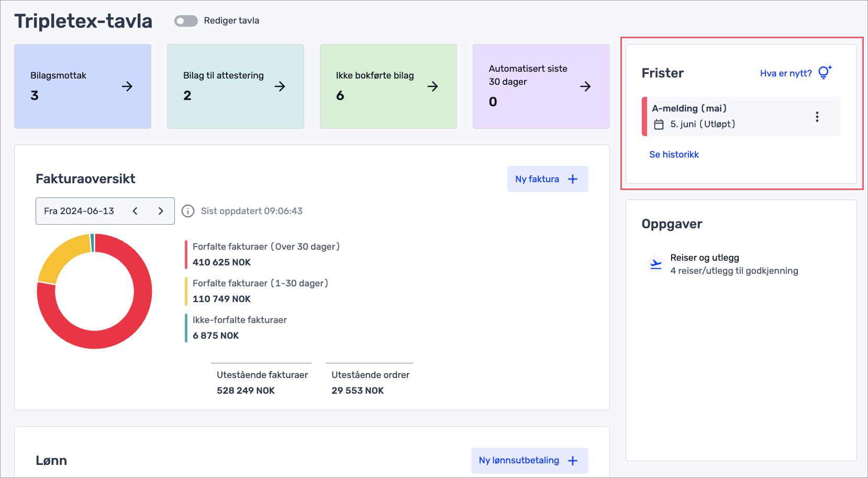Click the info icon beside Sist oppdatert
Screen dimensions: 868x478
point(187,211)
